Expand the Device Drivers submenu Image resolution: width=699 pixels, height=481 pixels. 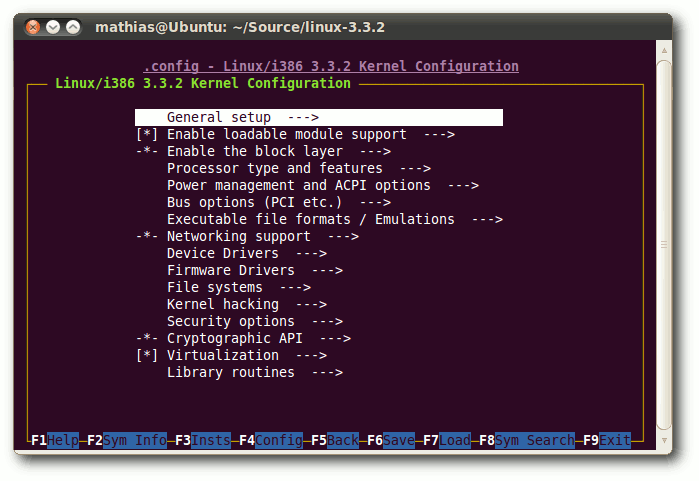pyautogui.click(x=247, y=254)
